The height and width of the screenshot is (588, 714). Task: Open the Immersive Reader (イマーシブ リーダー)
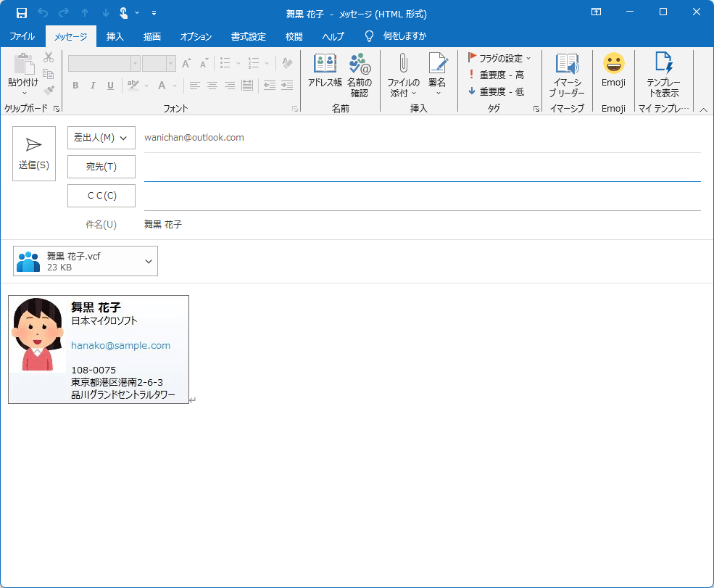(x=566, y=75)
